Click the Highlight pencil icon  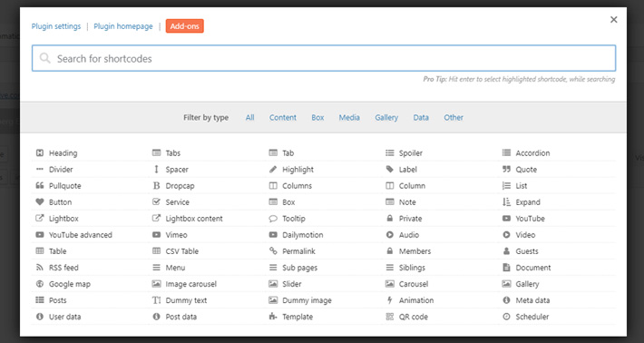pyautogui.click(x=273, y=170)
